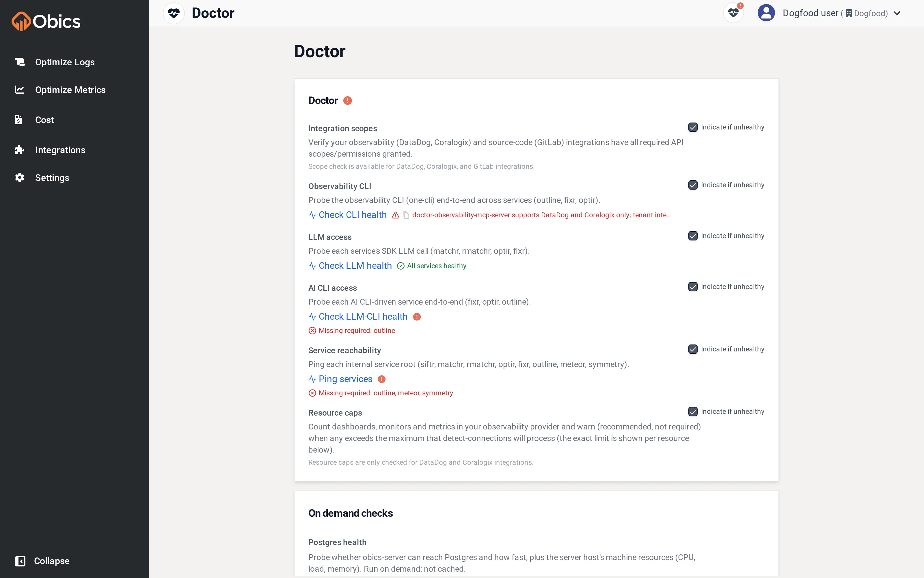Screen dimensions: 924x578
Task: Open the Cost page in the sidebar
Action: pyautogui.click(x=44, y=120)
